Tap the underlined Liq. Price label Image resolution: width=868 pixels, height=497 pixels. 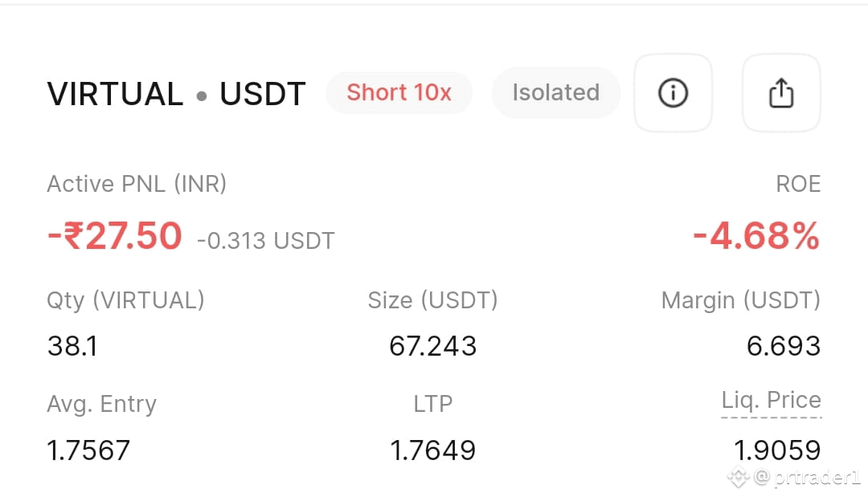pyautogui.click(x=771, y=401)
